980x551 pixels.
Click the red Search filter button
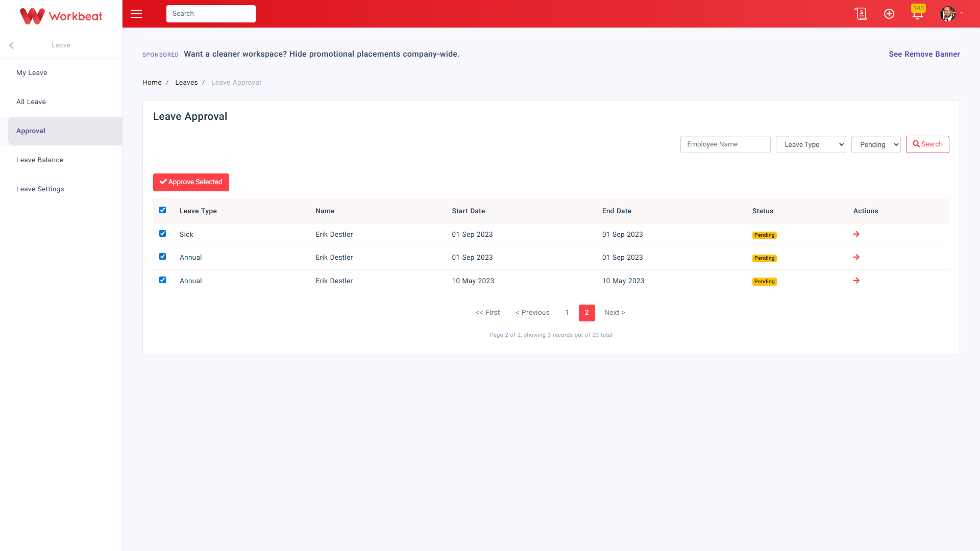click(x=927, y=144)
